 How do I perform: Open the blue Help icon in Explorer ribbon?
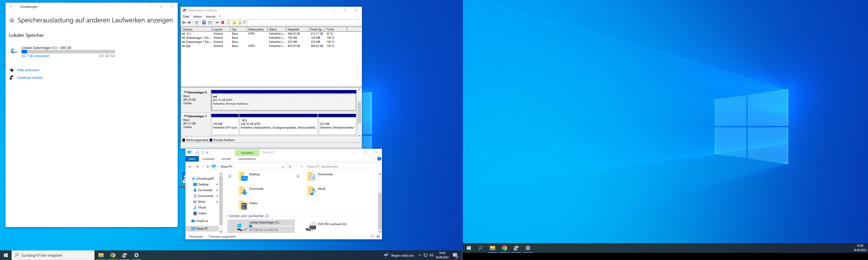[x=379, y=159]
